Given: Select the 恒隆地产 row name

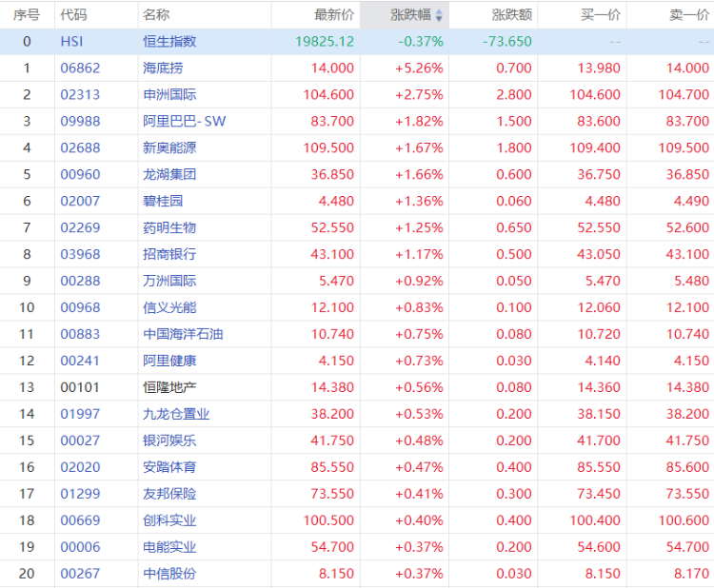Looking at the screenshot, I should (169, 388).
